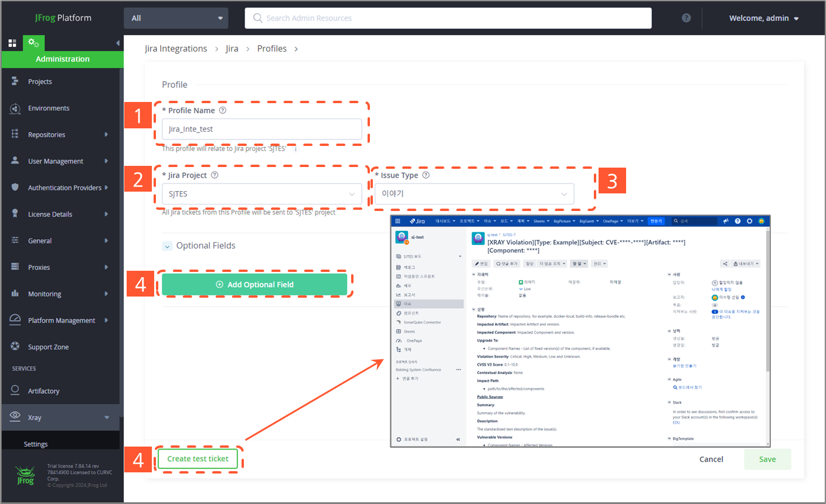
Task: Click the JFrog Platform logo
Action: click(x=63, y=18)
